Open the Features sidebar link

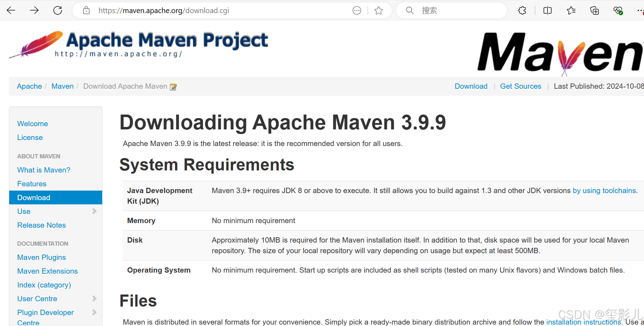[x=32, y=184]
